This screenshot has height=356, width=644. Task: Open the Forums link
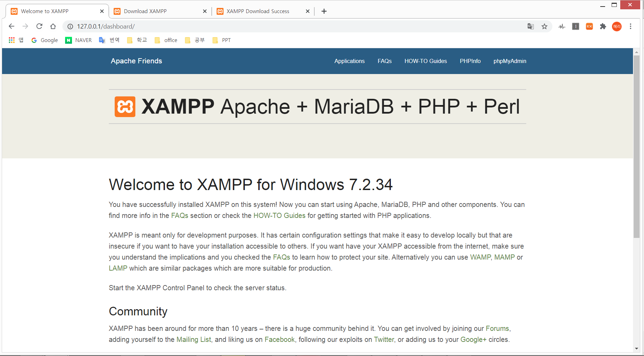(x=497, y=328)
